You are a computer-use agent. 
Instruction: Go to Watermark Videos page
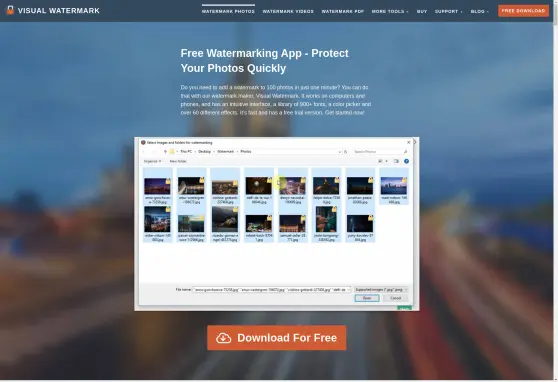(x=288, y=11)
